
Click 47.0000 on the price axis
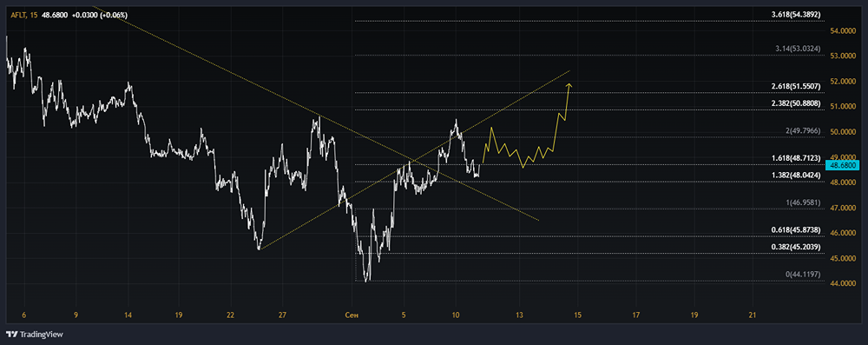tap(843, 208)
